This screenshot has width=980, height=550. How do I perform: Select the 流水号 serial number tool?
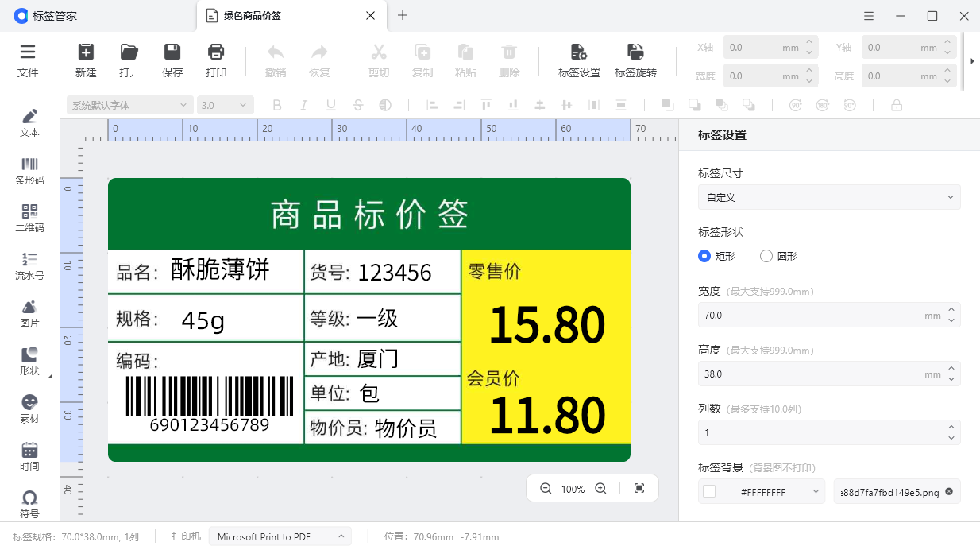click(29, 264)
